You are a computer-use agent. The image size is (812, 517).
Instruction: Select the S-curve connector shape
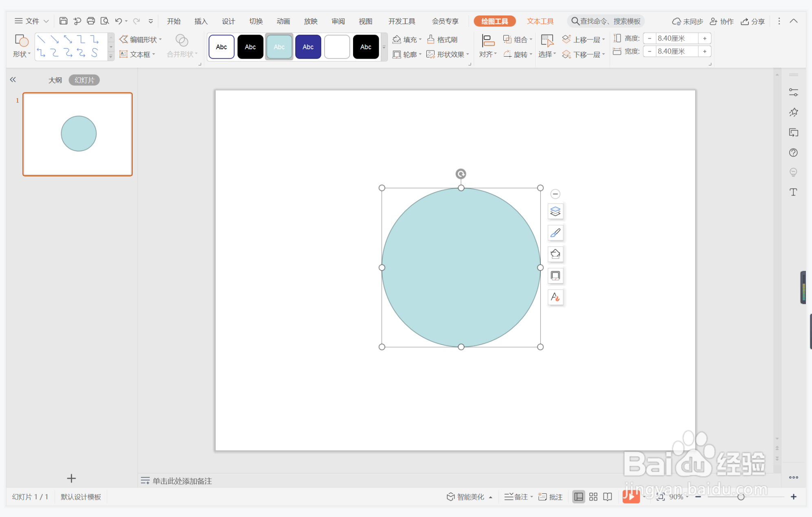point(94,53)
